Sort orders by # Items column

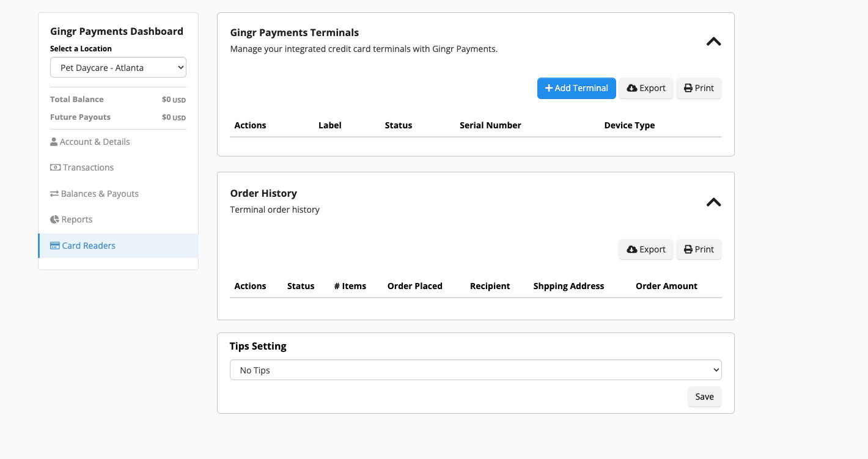point(350,286)
